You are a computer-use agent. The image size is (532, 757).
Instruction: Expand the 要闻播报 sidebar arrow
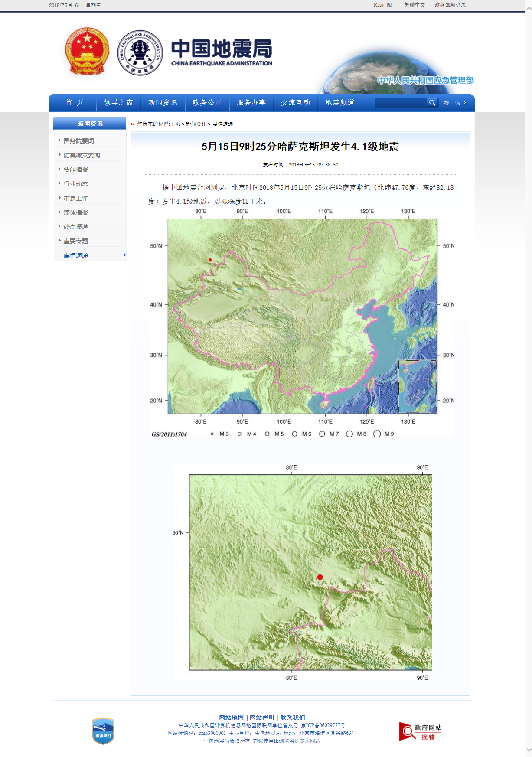coord(59,169)
